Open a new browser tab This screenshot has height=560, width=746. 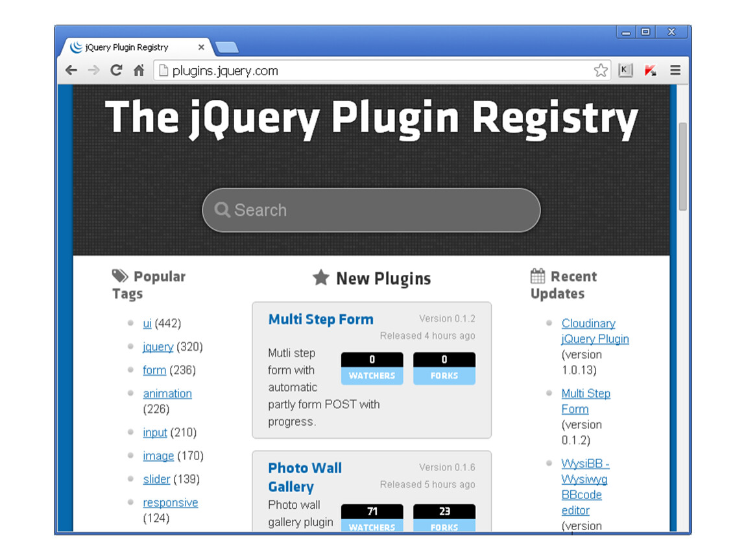(227, 47)
